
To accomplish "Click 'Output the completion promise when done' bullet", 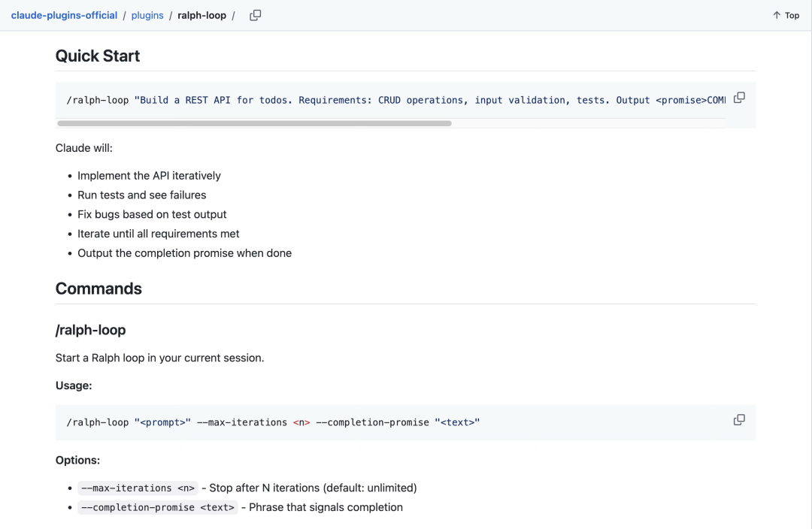I will pos(184,253).
